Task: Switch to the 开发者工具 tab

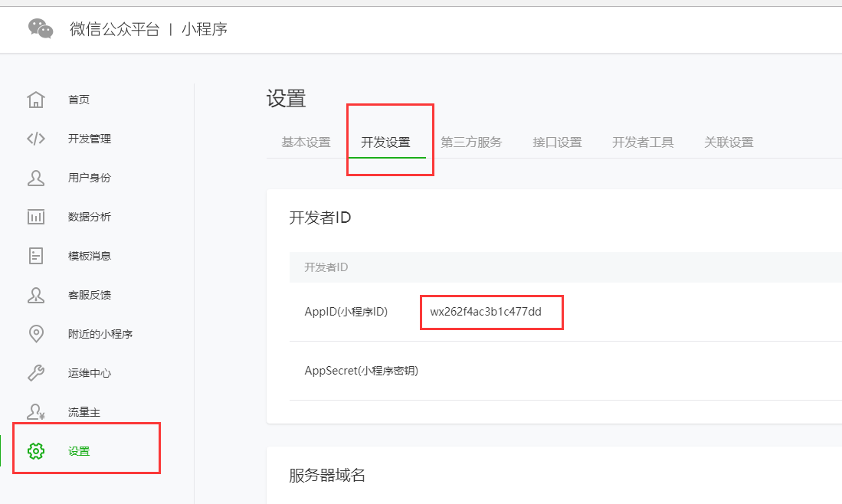Action: (x=643, y=142)
